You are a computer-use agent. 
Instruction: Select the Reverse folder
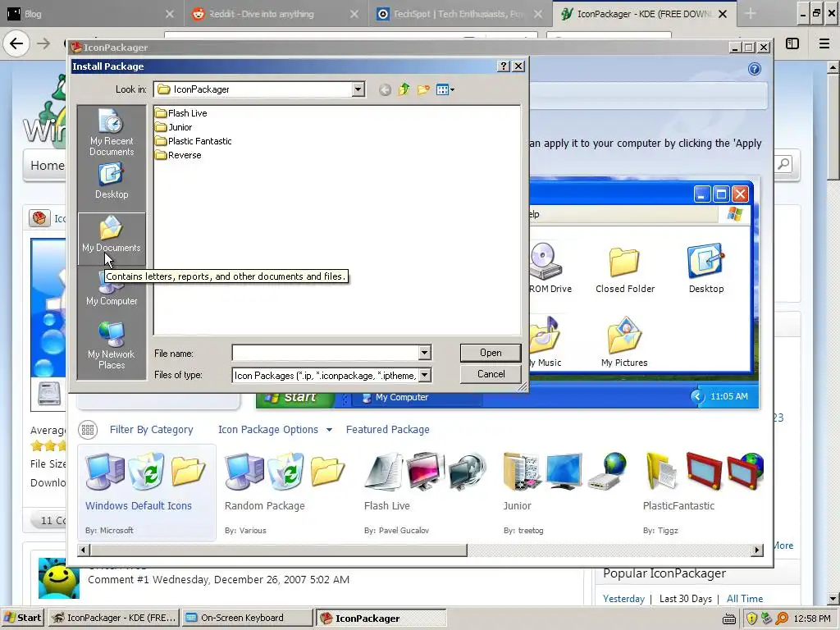[178, 155]
